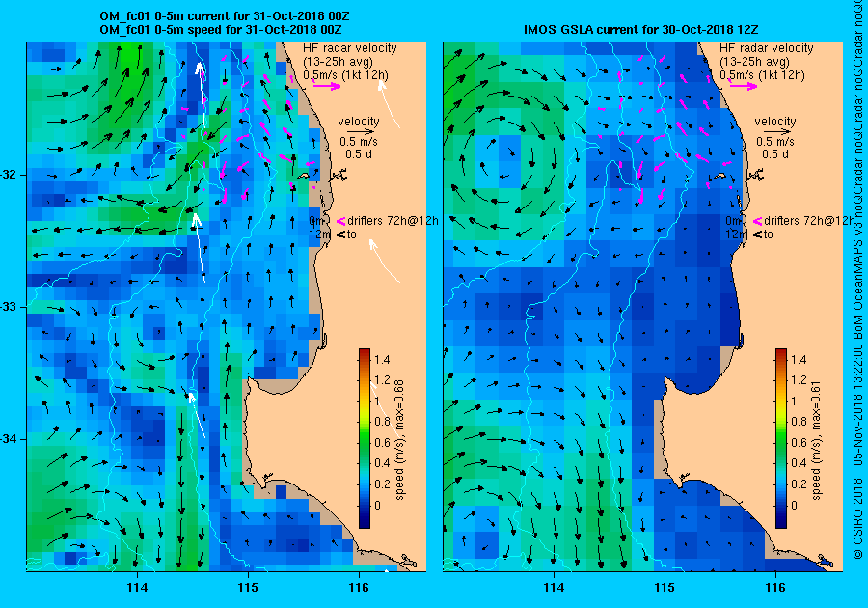The width and height of the screenshot is (868, 608).
Task: Click '0.5 d' text in the left map legend
Action: pos(359,154)
